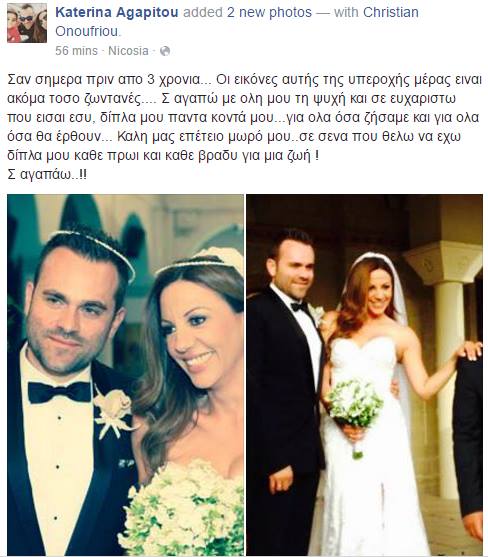Open the '56 mins' post timestamp

76,51
